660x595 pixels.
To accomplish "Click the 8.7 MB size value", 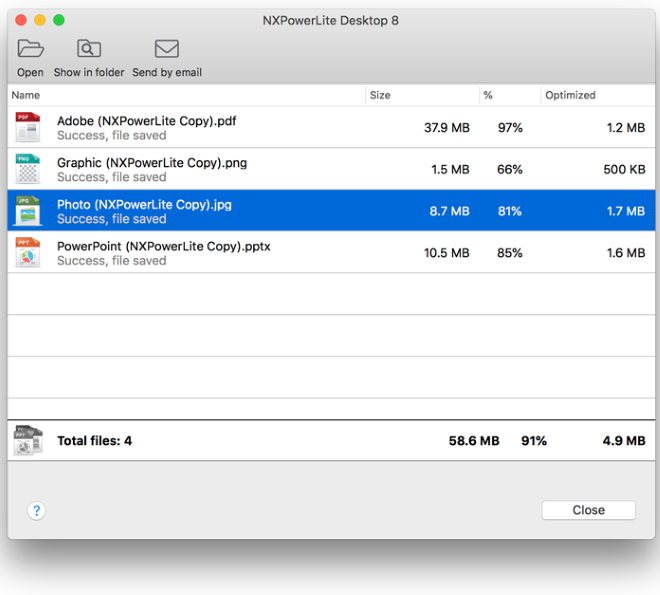I will click(450, 211).
